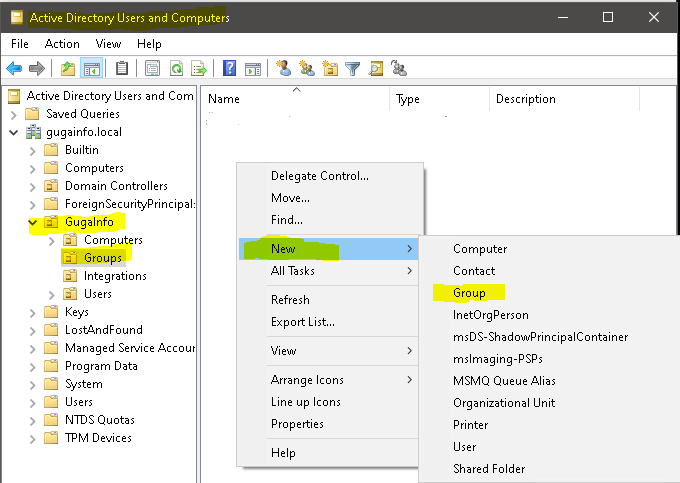680x483 pixels.
Task: Select Domain Controllers in the tree
Action: pyautogui.click(x=116, y=186)
